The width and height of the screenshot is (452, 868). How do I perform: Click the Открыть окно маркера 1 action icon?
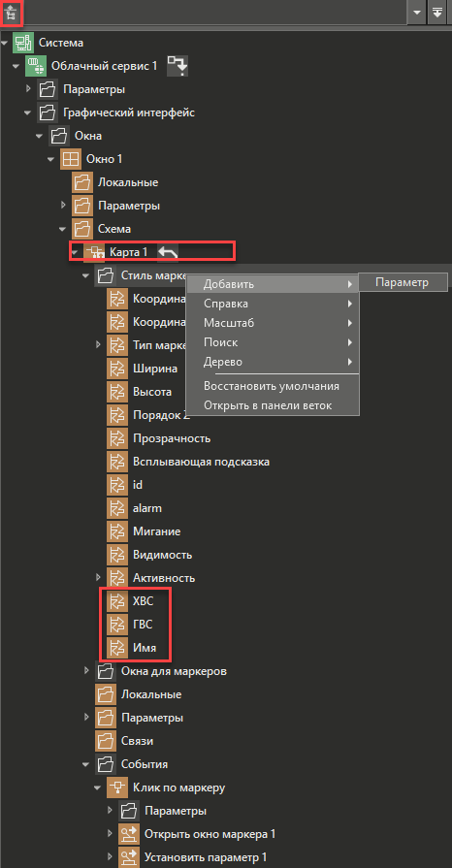tap(128, 834)
